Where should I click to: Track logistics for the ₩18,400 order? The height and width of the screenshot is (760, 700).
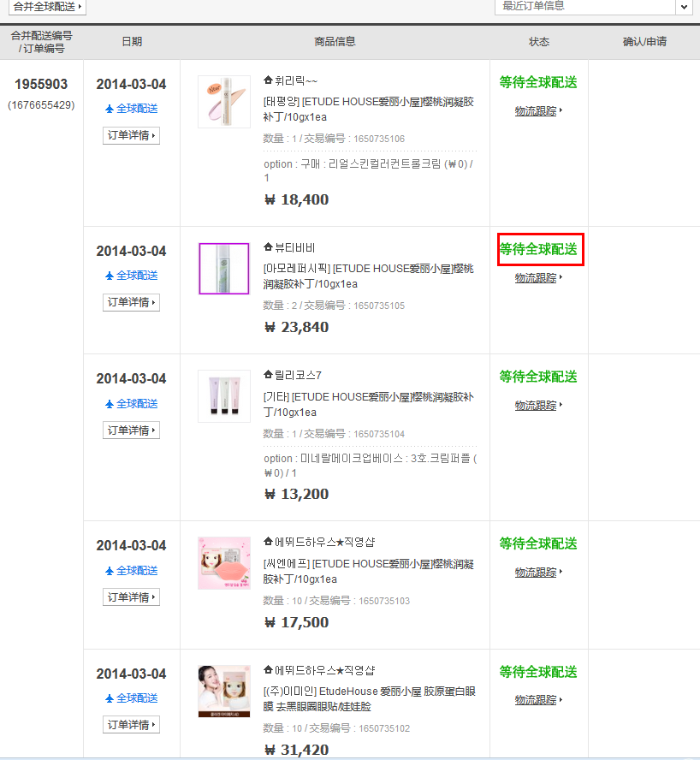(x=536, y=111)
